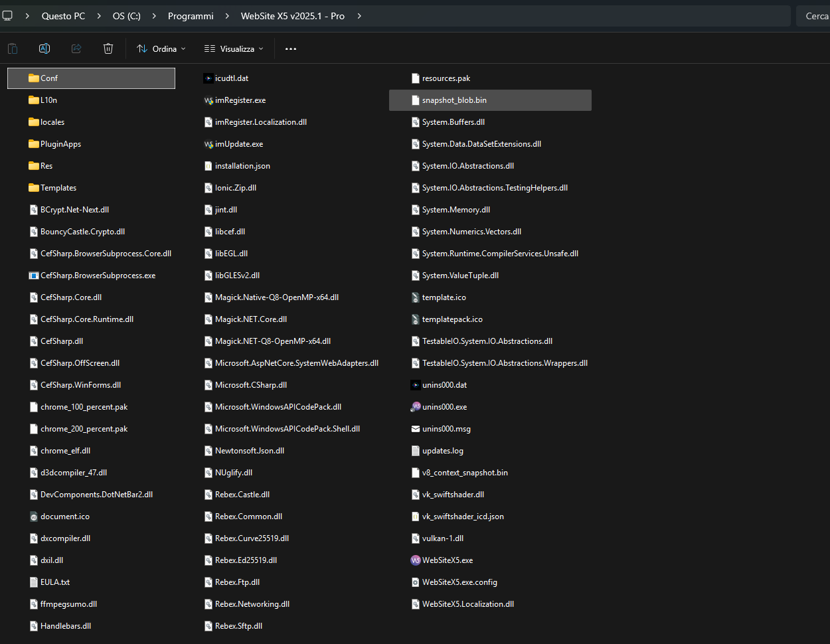This screenshot has width=830, height=644.
Task: Click the templatepack.ico file icon
Action: (x=416, y=319)
